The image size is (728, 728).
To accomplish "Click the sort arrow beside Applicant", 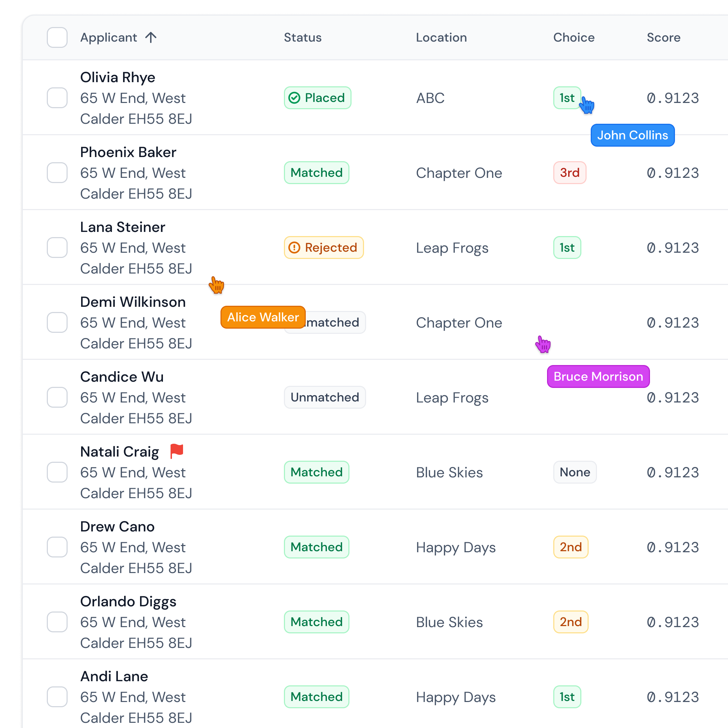I will tap(151, 37).
